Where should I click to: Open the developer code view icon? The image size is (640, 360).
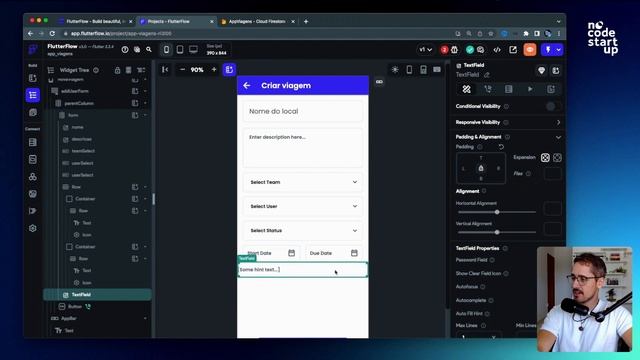[x=497, y=50]
